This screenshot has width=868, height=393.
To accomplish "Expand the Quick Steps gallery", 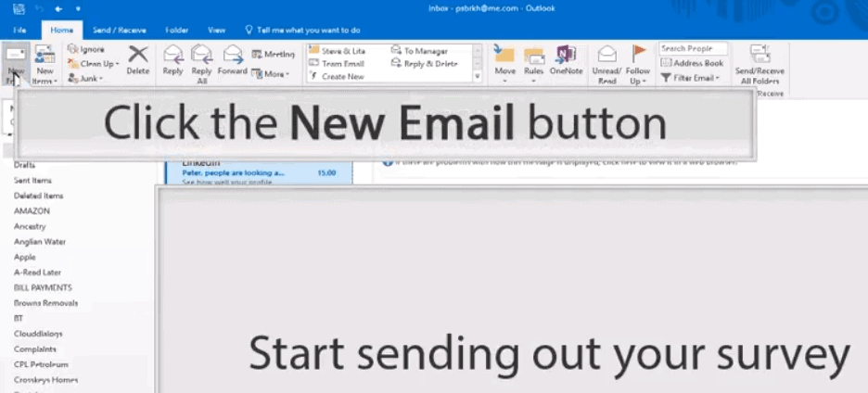I will [478, 76].
